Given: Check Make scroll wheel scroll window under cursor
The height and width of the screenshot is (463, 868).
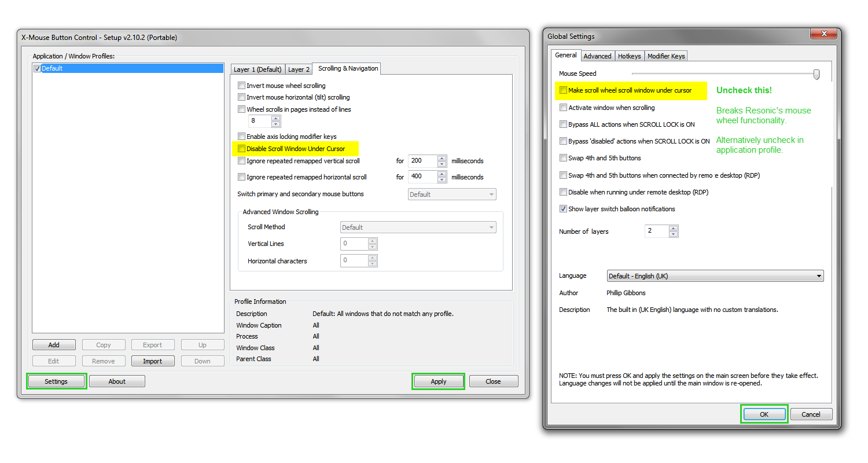Looking at the screenshot, I should (563, 90).
